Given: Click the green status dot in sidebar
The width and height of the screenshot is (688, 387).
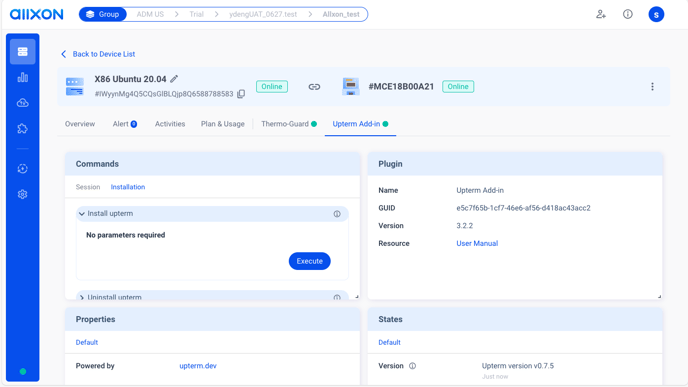Looking at the screenshot, I should pyautogui.click(x=23, y=372).
